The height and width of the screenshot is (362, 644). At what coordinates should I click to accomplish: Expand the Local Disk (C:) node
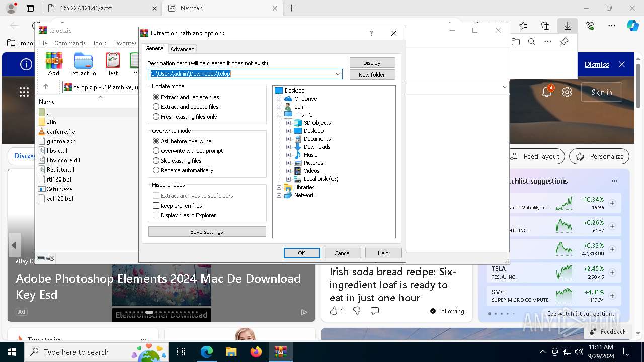click(289, 179)
